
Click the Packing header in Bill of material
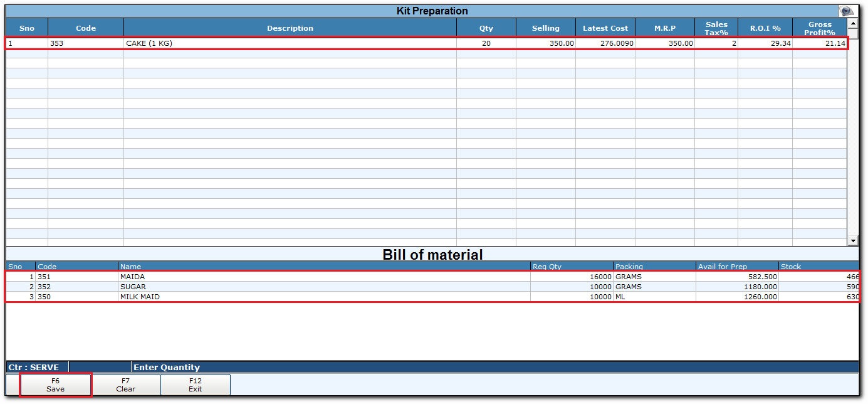pos(654,267)
